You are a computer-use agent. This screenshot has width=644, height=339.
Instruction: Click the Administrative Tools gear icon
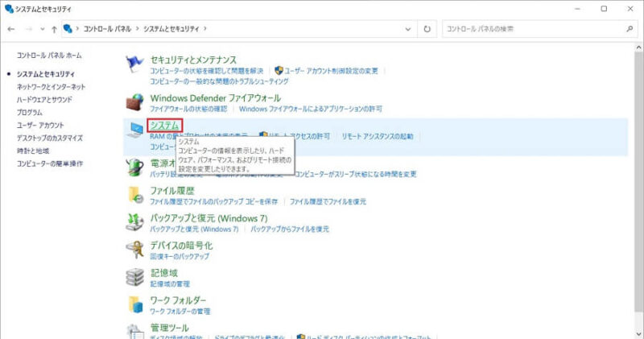coord(134,331)
